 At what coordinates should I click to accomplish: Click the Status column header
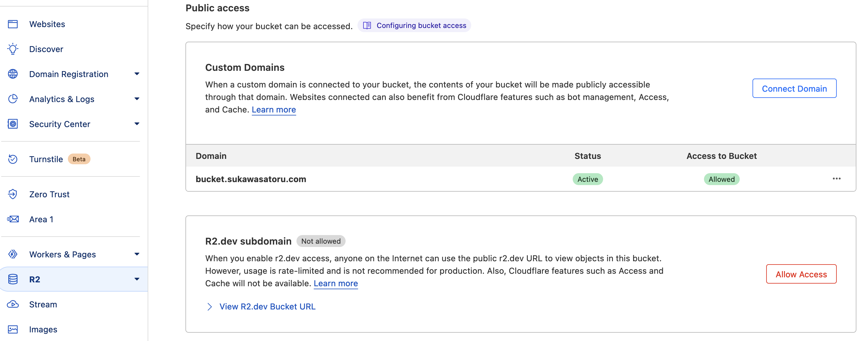(588, 156)
